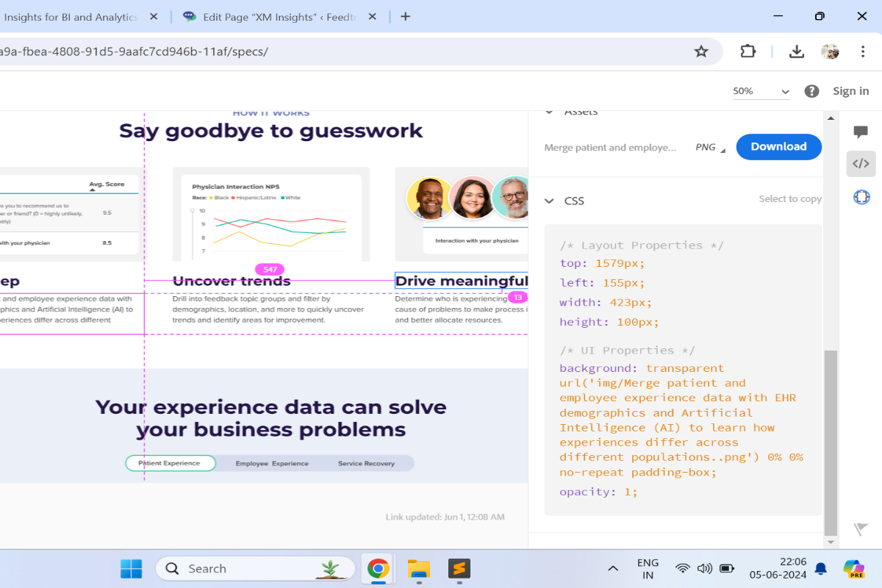Click the Download asset button
The height and width of the screenshot is (588, 882).
coord(779,147)
